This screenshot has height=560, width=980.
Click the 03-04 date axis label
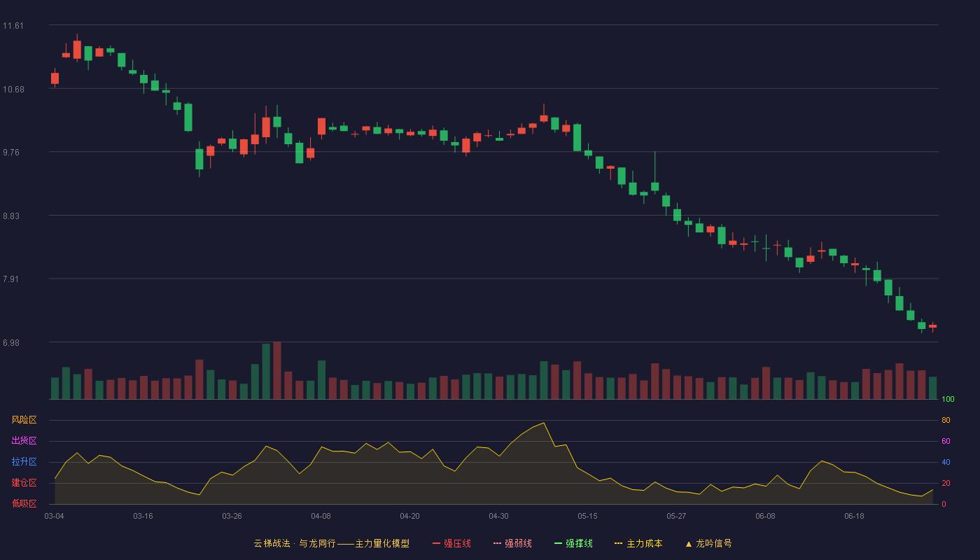[54, 516]
